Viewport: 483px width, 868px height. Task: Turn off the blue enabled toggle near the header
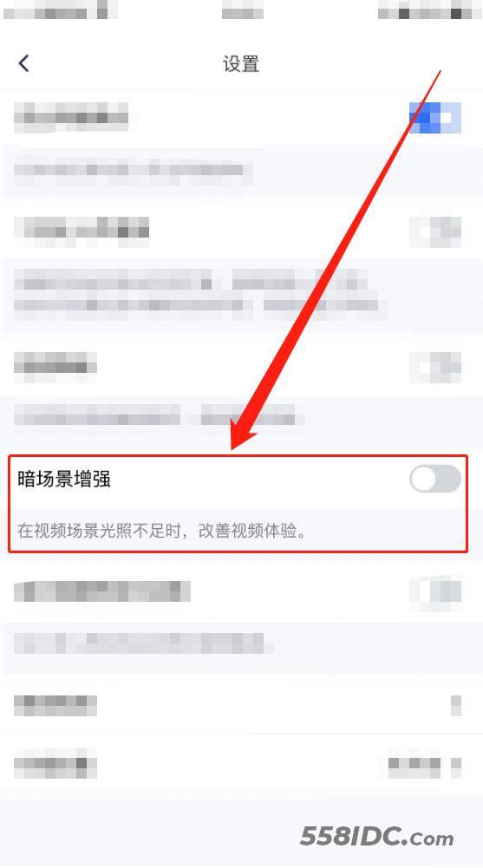[434, 117]
